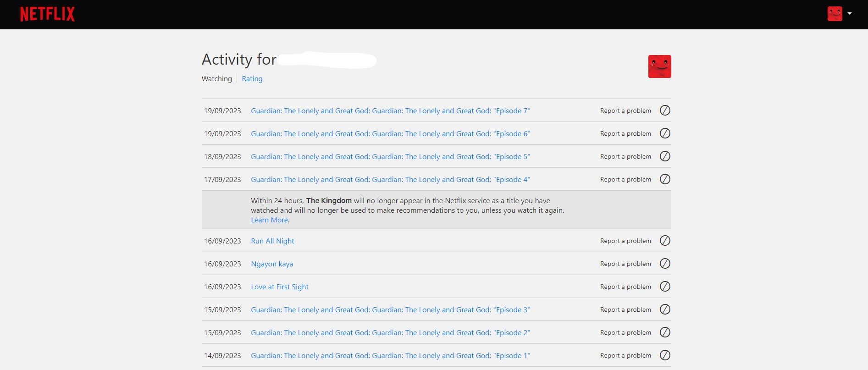
Task: Hide Run All Night from history
Action: point(665,241)
